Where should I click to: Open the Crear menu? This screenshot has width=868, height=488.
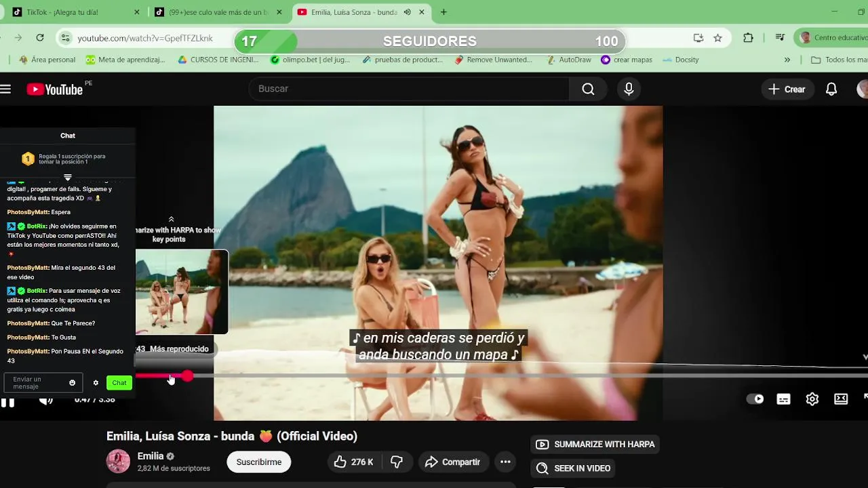tap(787, 89)
